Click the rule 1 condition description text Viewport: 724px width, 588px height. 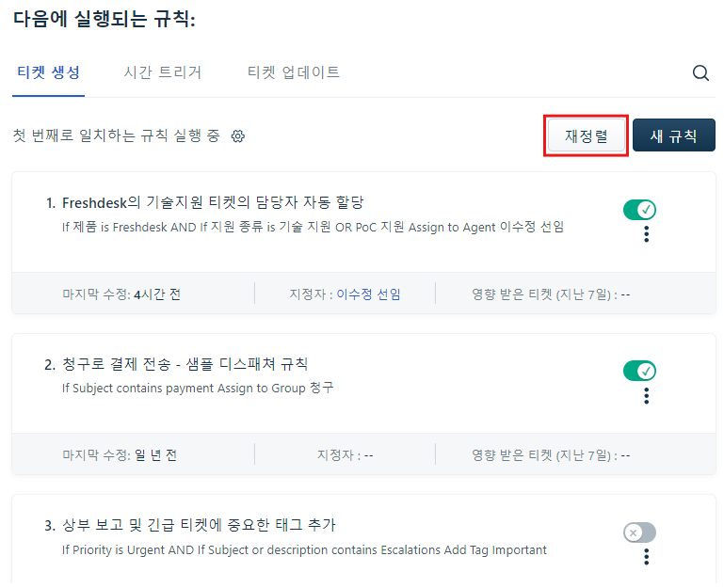coord(314,227)
